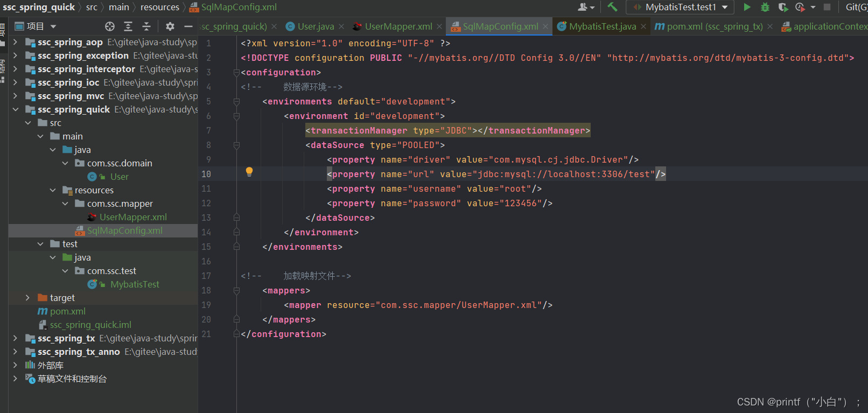Expand the ssc_spring_mvc module
Viewport: 868px width, 413px height.
tap(15, 96)
